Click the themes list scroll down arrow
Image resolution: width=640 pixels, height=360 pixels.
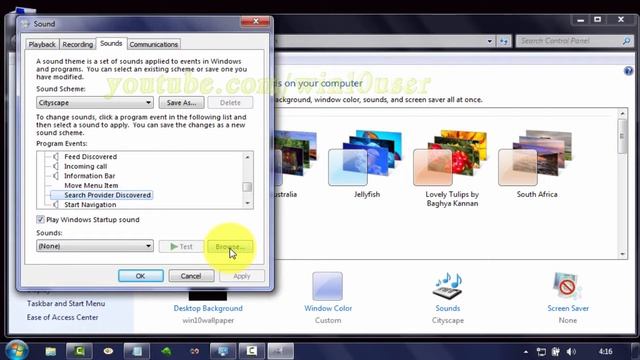[622, 254]
